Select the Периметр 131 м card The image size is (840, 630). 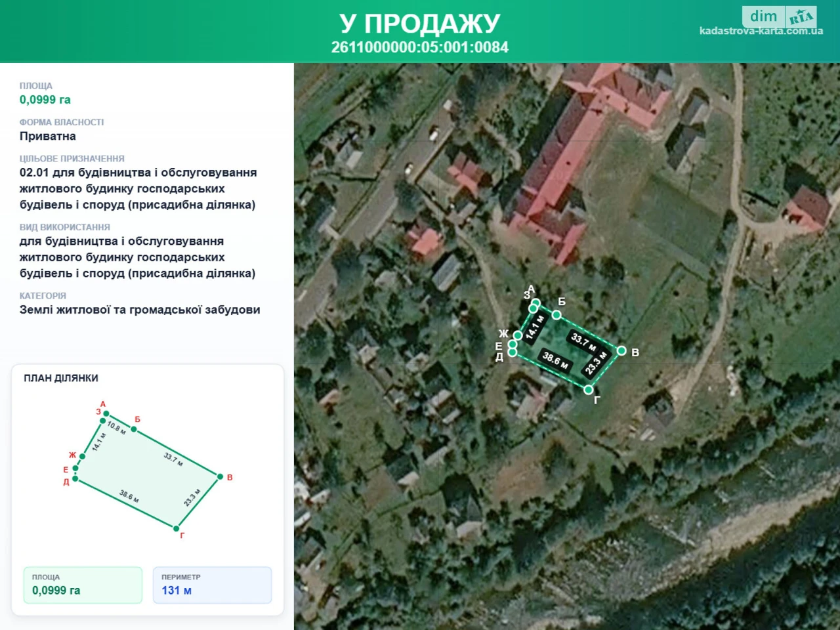[212, 585]
